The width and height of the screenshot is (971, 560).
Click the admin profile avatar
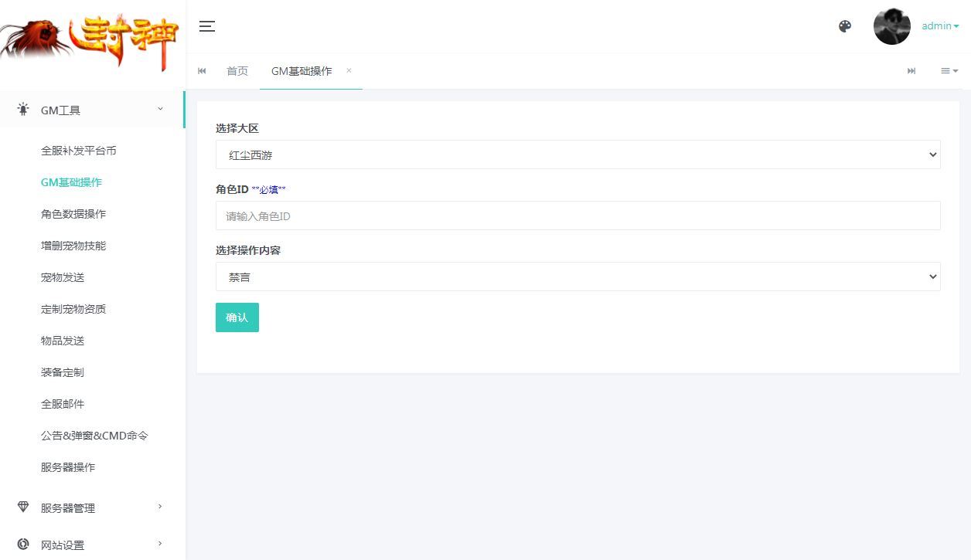(891, 25)
